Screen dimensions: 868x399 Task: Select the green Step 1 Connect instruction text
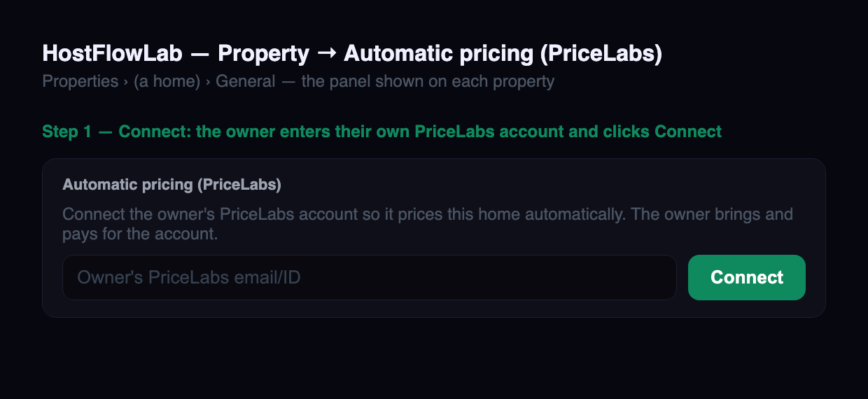382,132
